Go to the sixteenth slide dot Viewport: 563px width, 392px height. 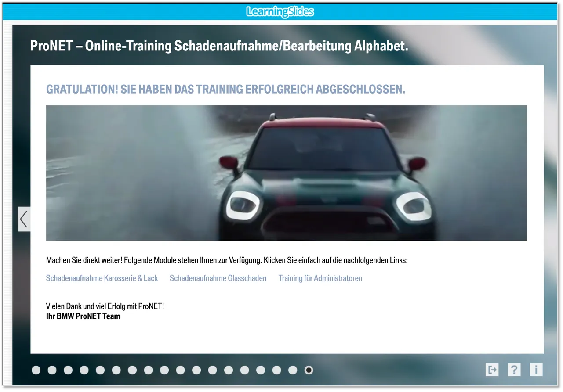pyautogui.click(x=276, y=370)
